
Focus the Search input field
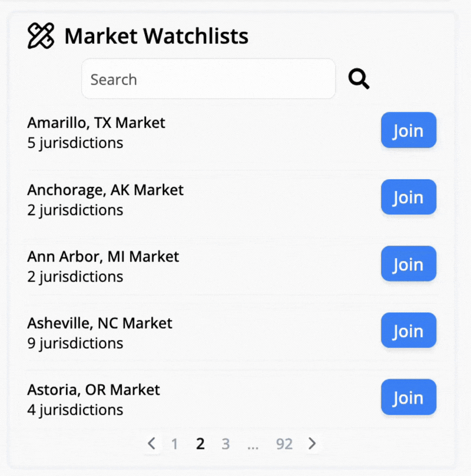208,79
